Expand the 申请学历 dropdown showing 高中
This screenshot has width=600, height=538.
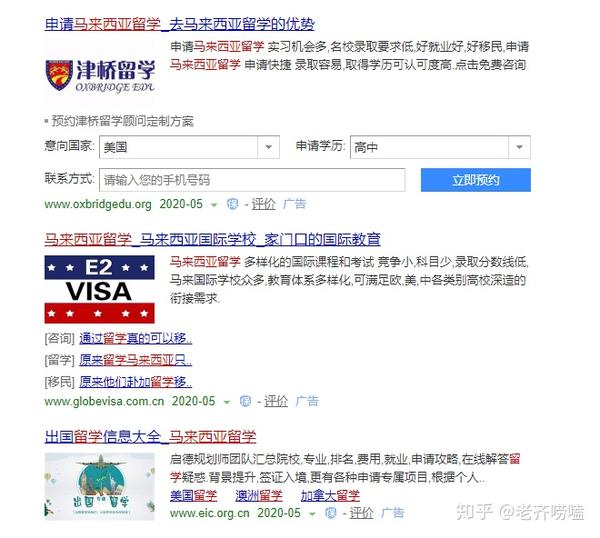pyautogui.click(x=440, y=147)
